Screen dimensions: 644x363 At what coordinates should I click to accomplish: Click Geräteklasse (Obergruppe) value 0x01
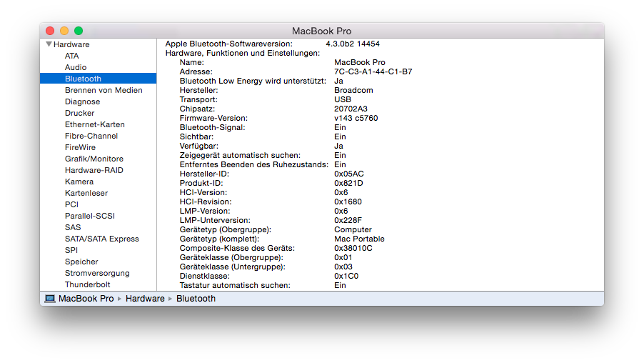click(x=343, y=257)
